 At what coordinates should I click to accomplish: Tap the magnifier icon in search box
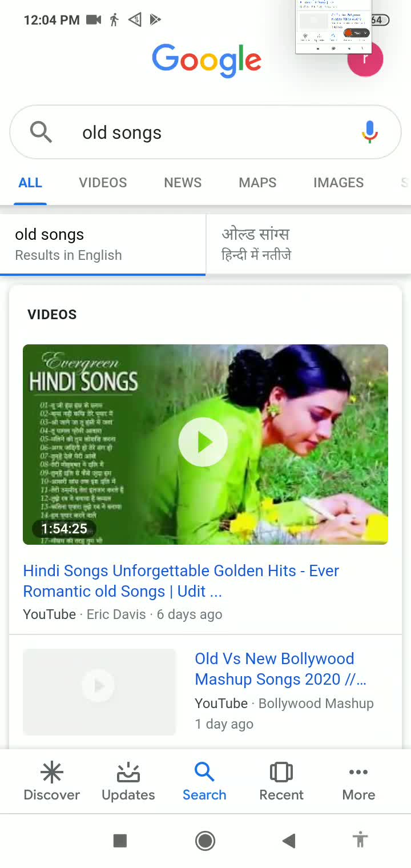(x=41, y=132)
